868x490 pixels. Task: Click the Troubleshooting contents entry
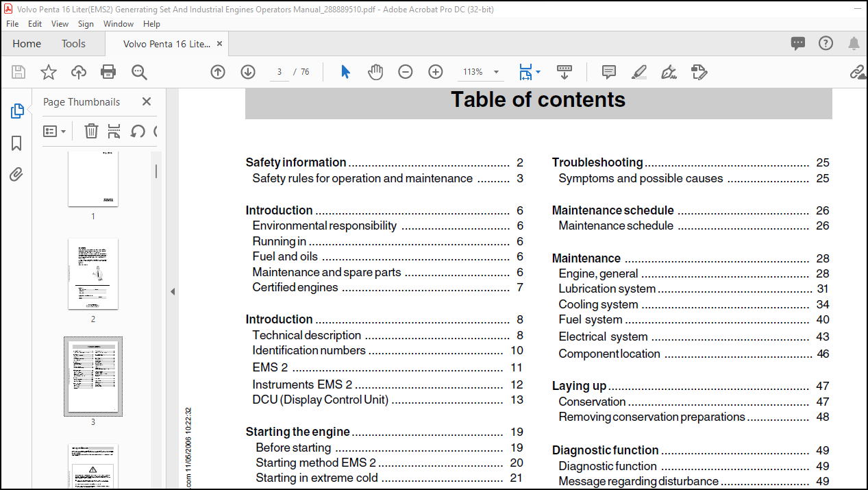coord(691,162)
